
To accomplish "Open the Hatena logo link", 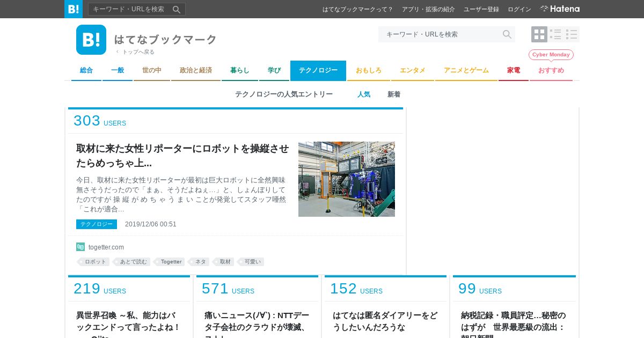I will tap(560, 9).
